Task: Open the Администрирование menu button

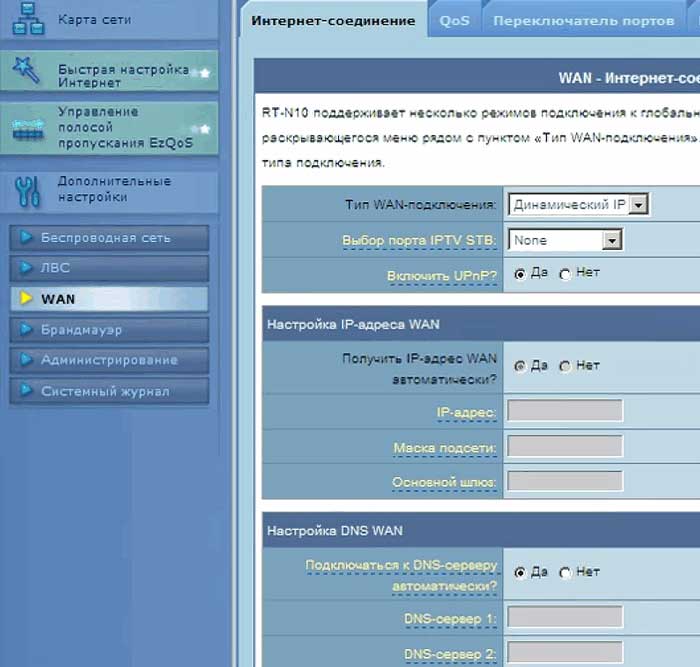Action: [x=109, y=360]
